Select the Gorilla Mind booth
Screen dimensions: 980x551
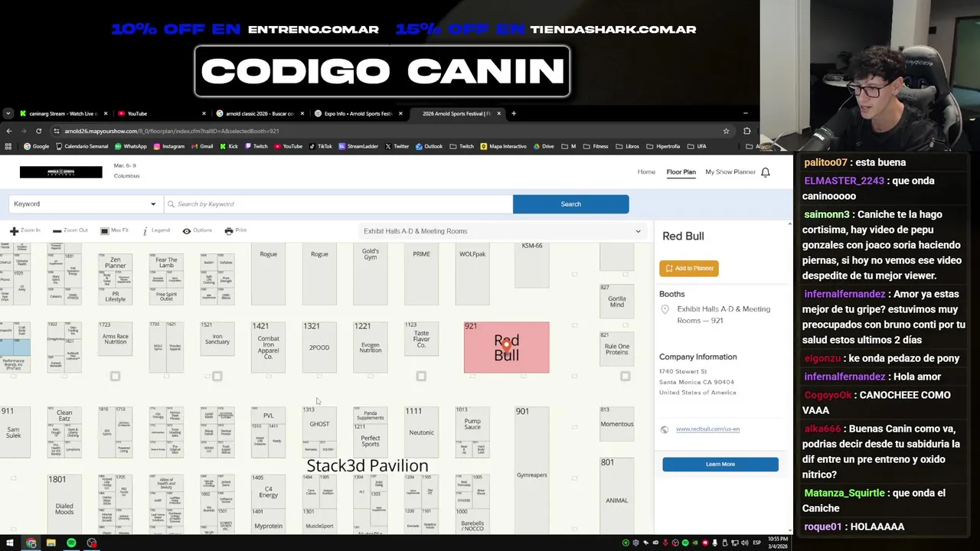tap(616, 301)
